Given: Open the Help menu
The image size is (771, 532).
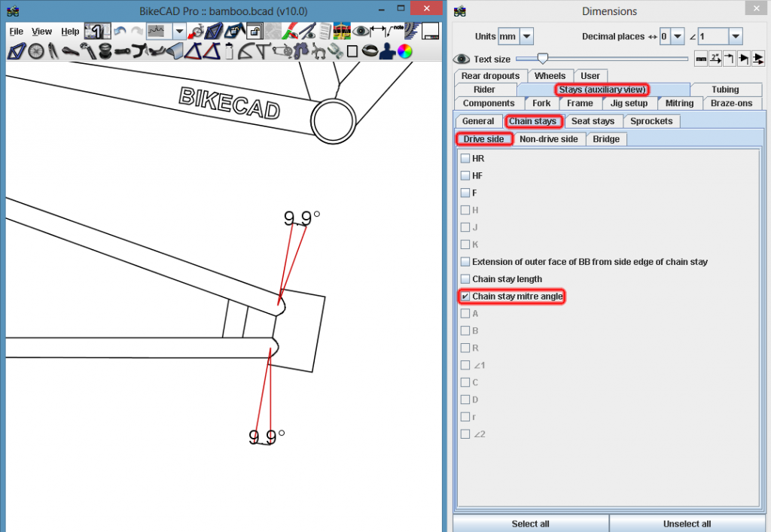Looking at the screenshot, I should pyautogui.click(x=70, y=32).
